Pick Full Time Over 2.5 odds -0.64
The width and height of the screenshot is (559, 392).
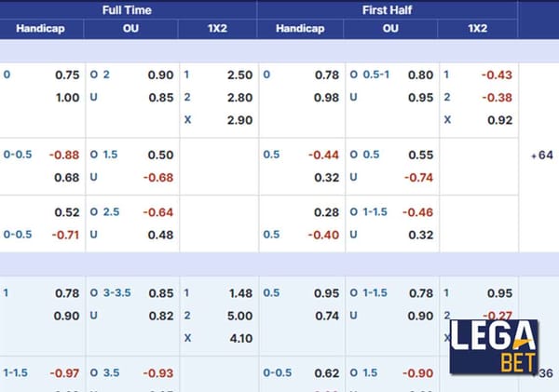click(x=158, y=212)
